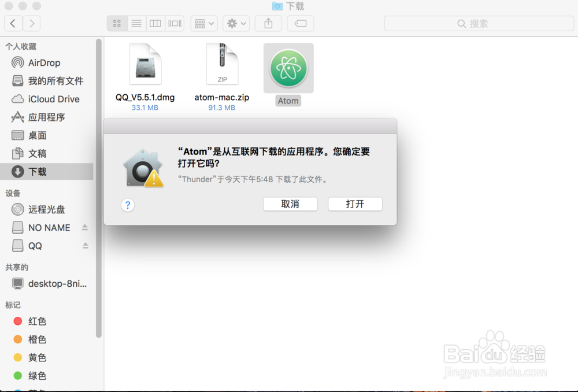Eject the NO NAME volume

86,227
